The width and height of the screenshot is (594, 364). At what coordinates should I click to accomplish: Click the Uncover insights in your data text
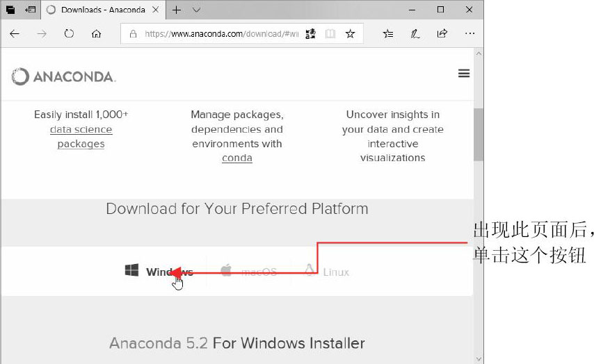pos(393,136)
